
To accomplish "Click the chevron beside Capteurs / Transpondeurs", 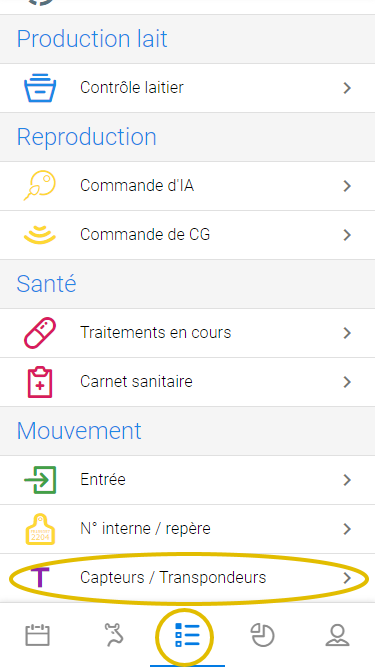I will pos(347,578).
